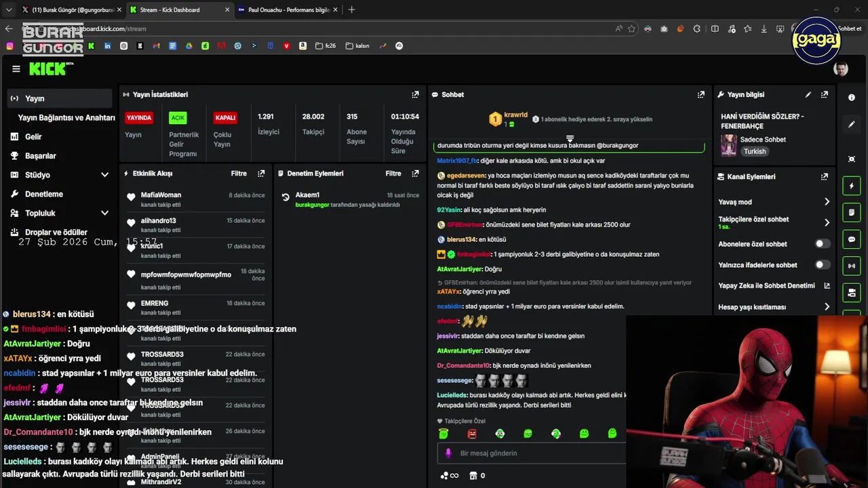Click the Sadece Sohbet category thumbnail
The width and height of the screenshot is (868, 488).
[728, 145]
